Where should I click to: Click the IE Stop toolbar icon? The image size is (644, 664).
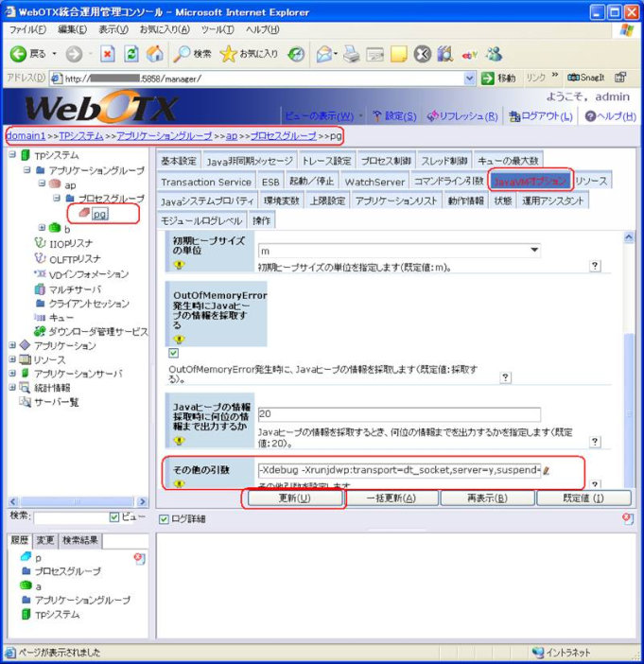108,54
